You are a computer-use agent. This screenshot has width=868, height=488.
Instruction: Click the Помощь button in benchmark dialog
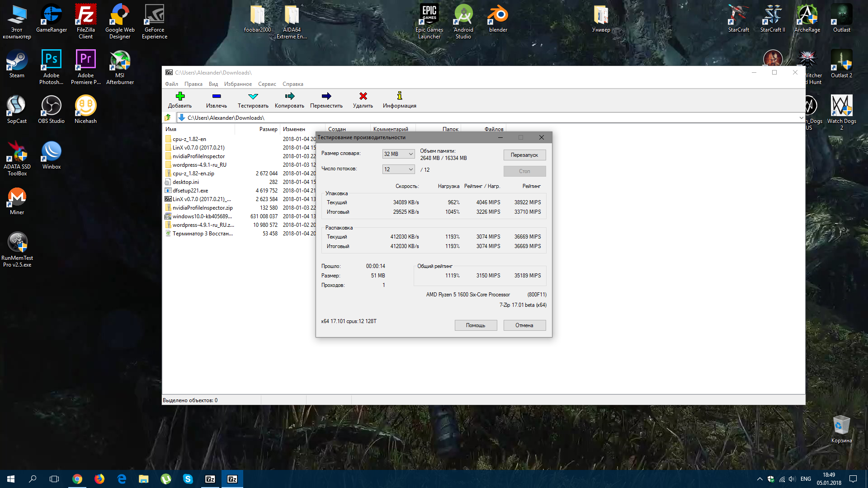coord(476,325)
